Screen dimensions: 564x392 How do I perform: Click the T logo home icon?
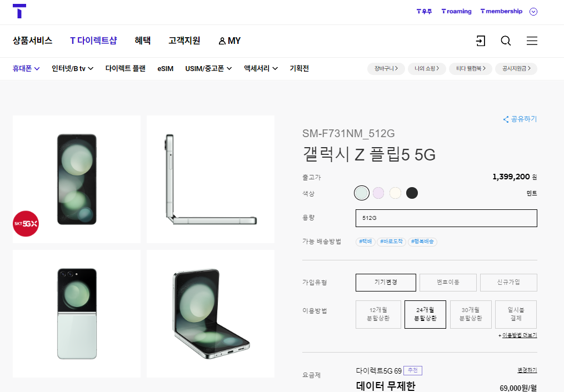click(x=19, y=11)
